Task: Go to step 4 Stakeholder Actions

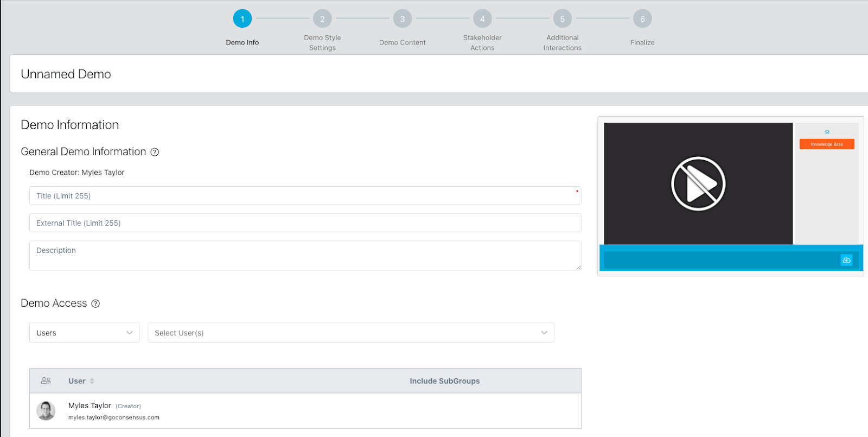Action: (482, 19)
